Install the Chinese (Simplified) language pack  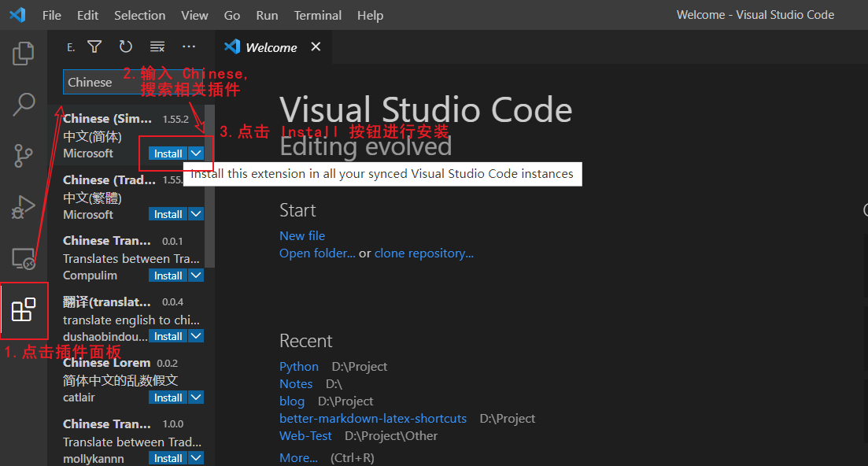168,153
